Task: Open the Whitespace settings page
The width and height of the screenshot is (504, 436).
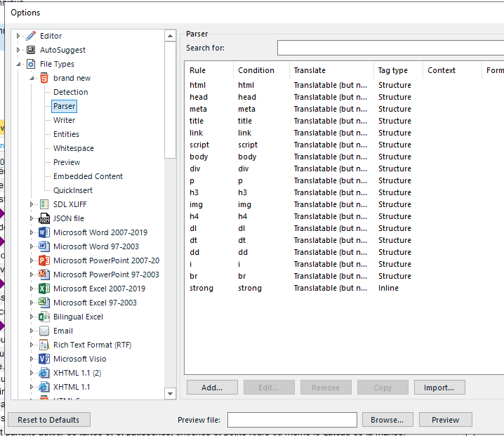Action: (x=74, y=148)
